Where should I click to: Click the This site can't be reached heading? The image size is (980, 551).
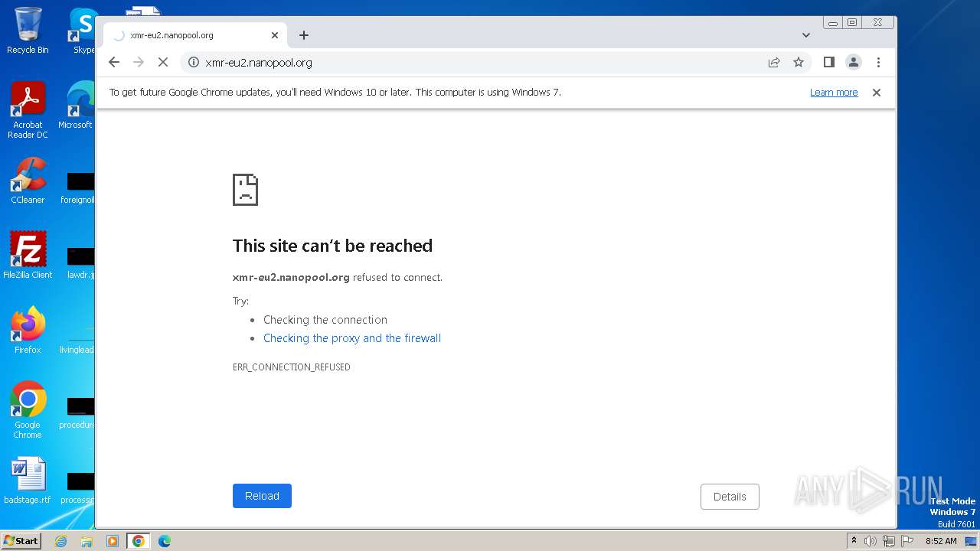[332, 246]
